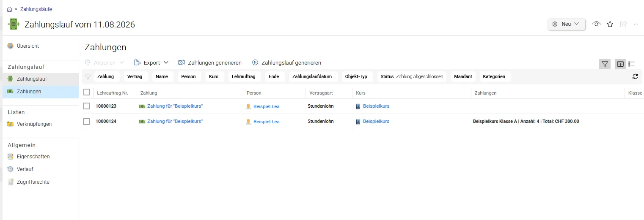Mark as favorite with star icon

coord(610,24)
